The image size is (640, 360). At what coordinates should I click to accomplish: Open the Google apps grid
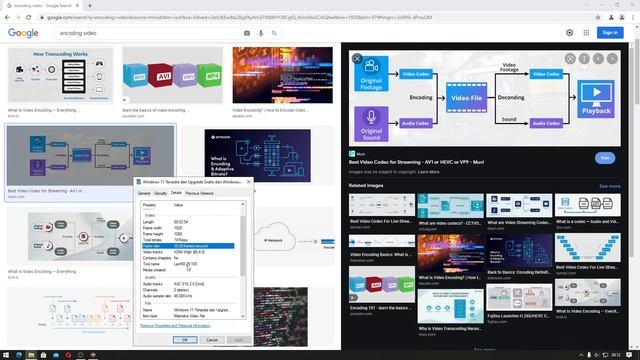coord(586,33)
